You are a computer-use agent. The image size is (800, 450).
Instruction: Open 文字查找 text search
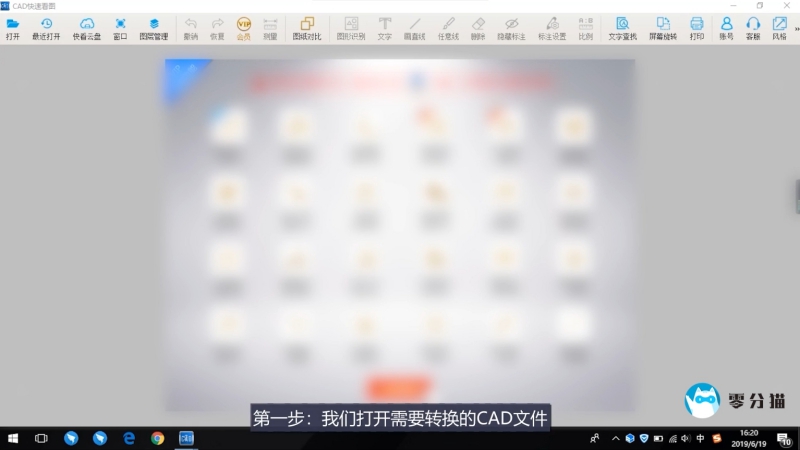622,29
